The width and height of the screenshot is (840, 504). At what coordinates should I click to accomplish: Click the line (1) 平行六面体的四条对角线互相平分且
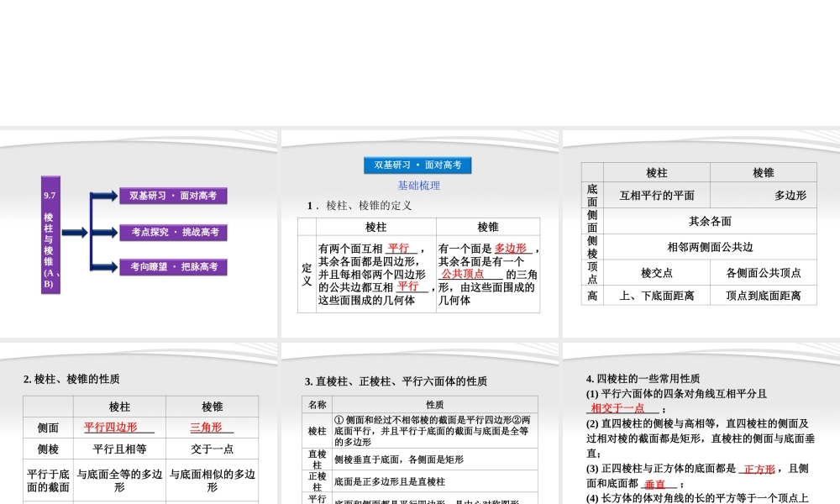pos(676,394)
